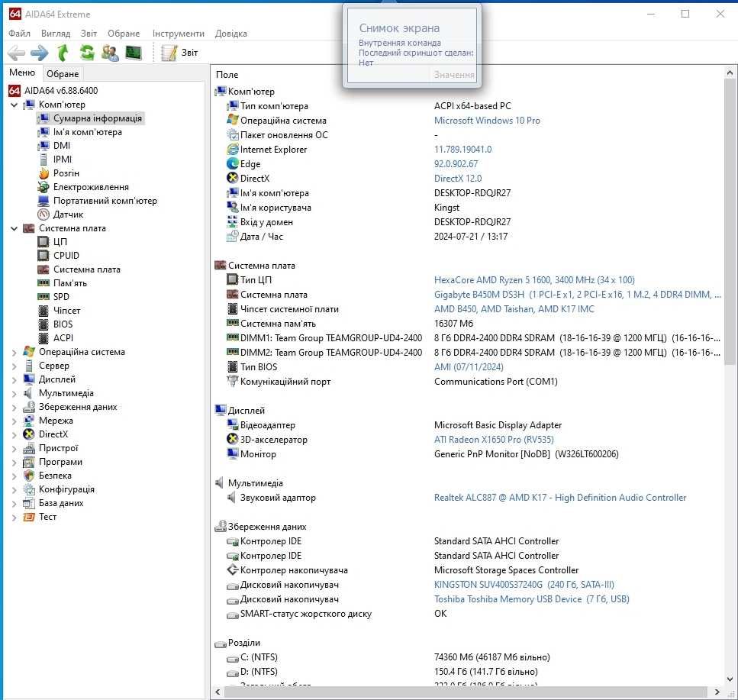The width and height of the screenshot is (738, 700).
Task: Click the Безпека shield icon
Action: click(x=29, y=476)
